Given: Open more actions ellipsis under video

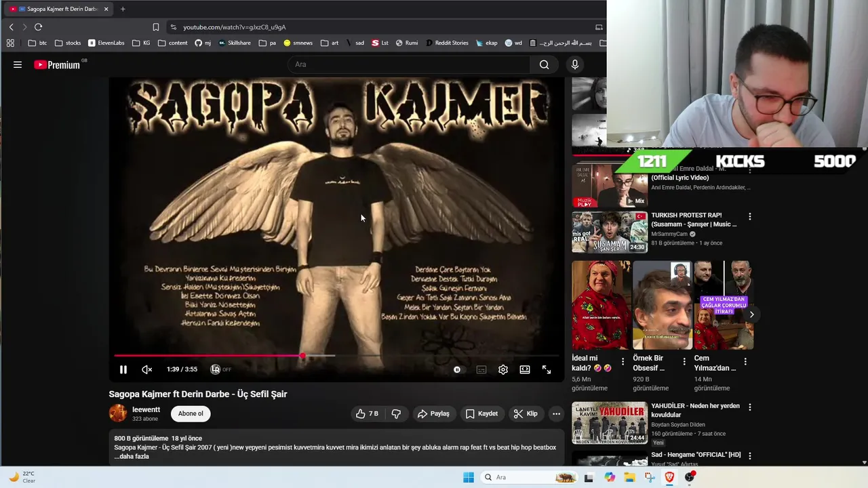Looking at the screenshot, I should click(x=556, y=413).
